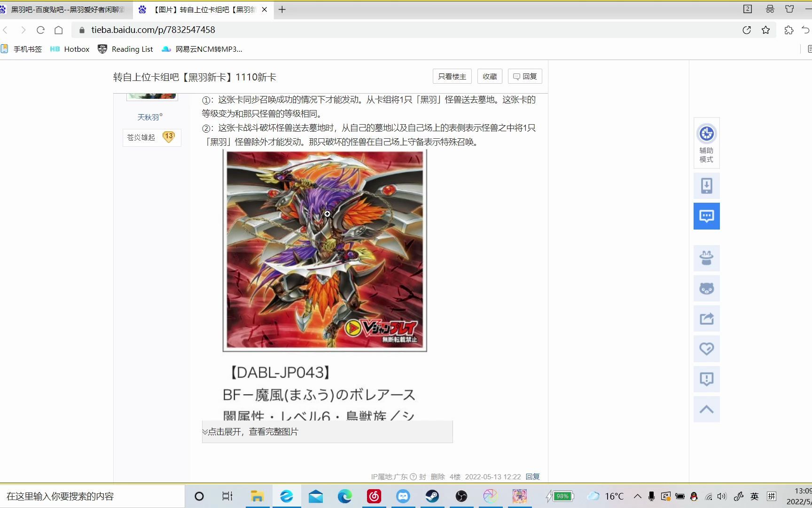Click 回复 link on the 4楼 post
This screenshot has height=508, width=812.
pos(532,476)
